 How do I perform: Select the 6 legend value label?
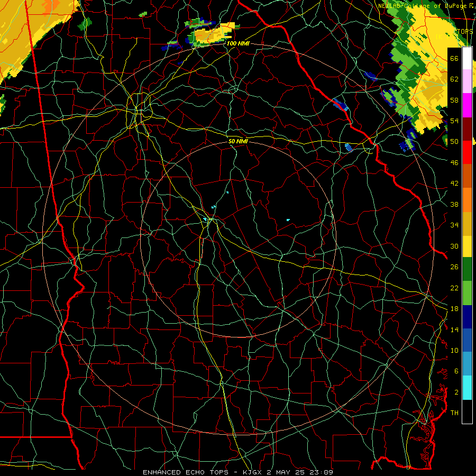tap(456, 371)
